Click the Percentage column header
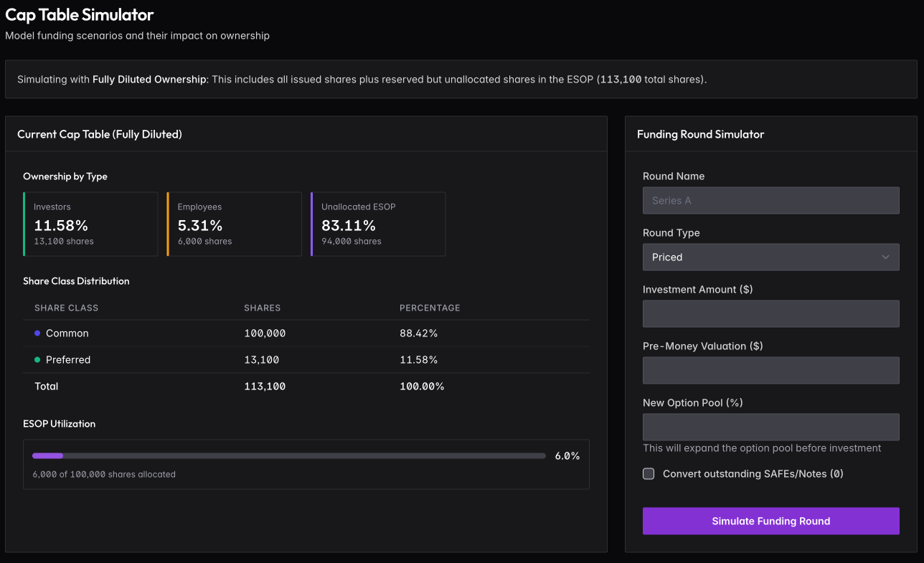 point(430,308)
